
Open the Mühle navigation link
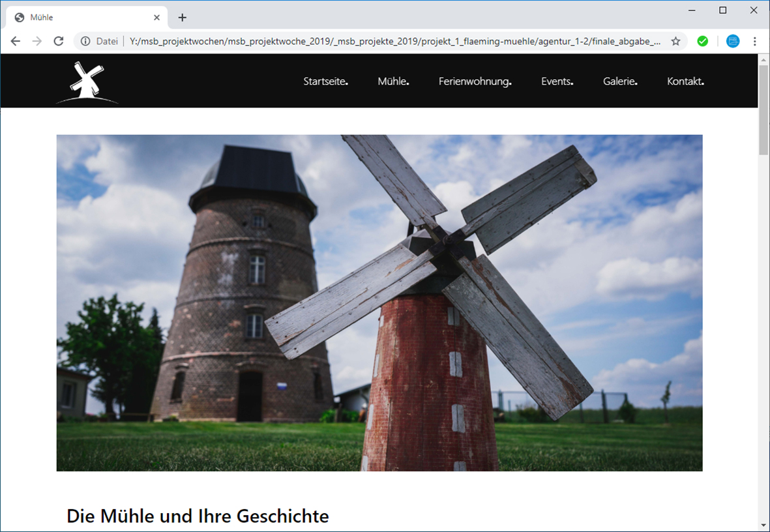click(393, 81)
